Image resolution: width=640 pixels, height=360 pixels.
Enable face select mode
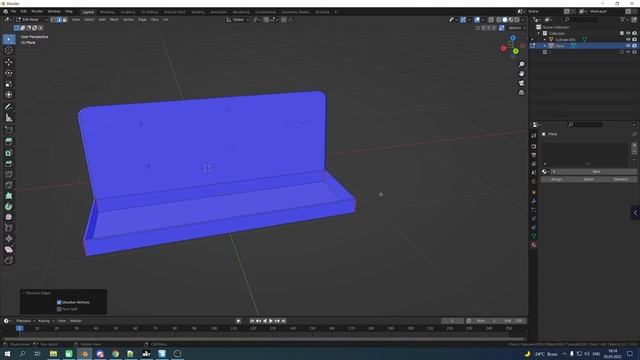coord(64,20)
